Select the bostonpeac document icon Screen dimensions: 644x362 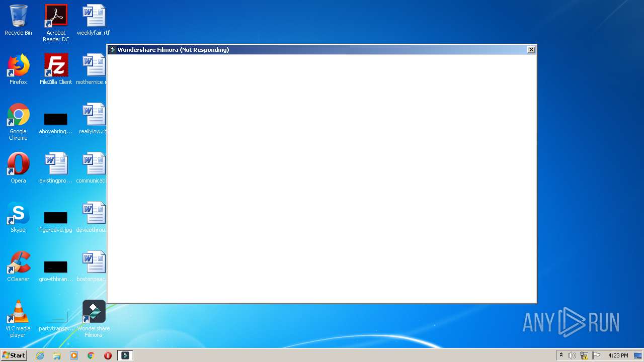[91, 266]
